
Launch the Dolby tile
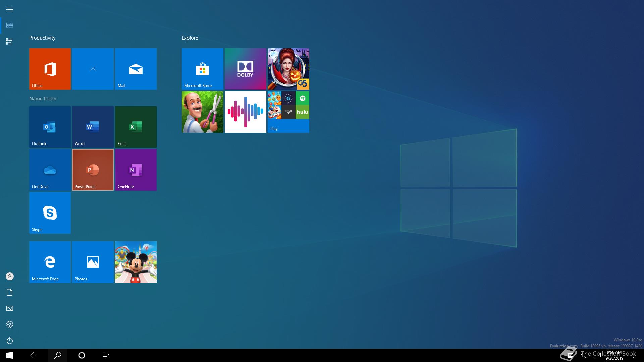246,69
